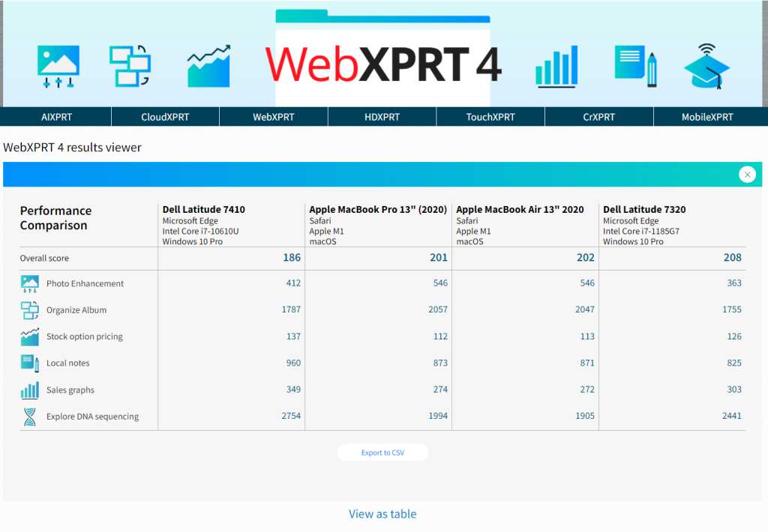Select the Apple MacBook Air 13" 2020 header

coord(520,210)
